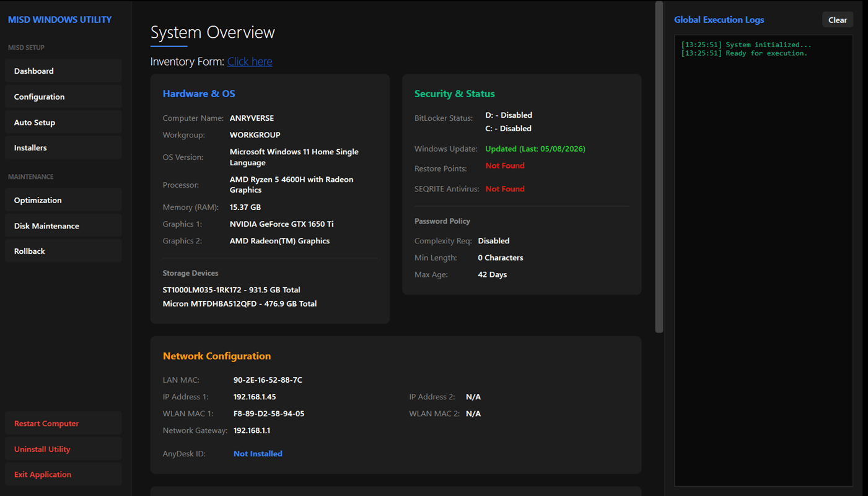Click the SEQRITE Antivirus 'Not Found' value

point(505,189)
